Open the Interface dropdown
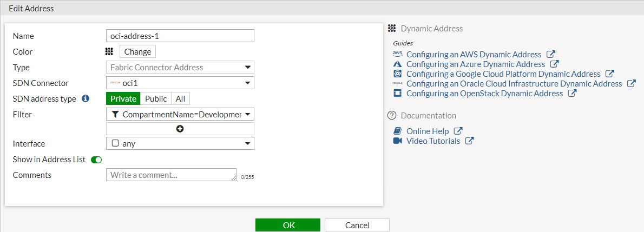The image size is (644, 232). [180, 144]
